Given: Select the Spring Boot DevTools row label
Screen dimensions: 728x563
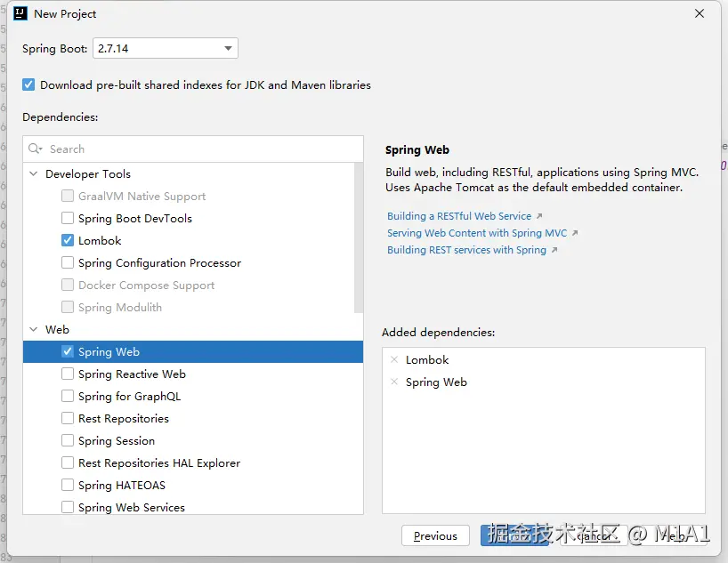Looking at the screenshot, I should point(135,218).
